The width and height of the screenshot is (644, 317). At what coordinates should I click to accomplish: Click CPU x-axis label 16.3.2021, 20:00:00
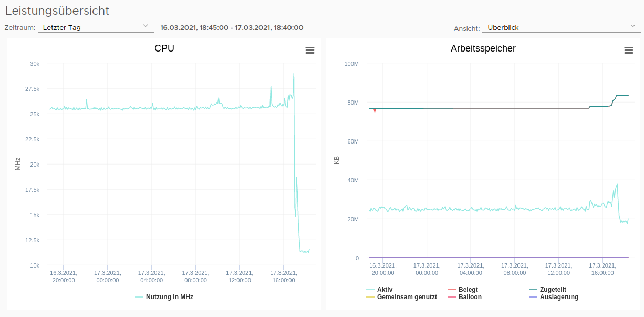coord(64,277)
